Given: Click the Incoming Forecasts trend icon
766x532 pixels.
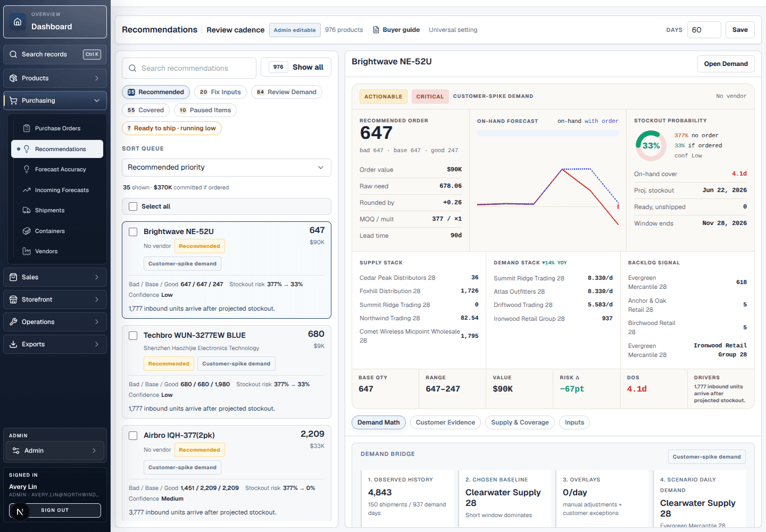Looking at the screenshot, I should [x=27, y=190].
